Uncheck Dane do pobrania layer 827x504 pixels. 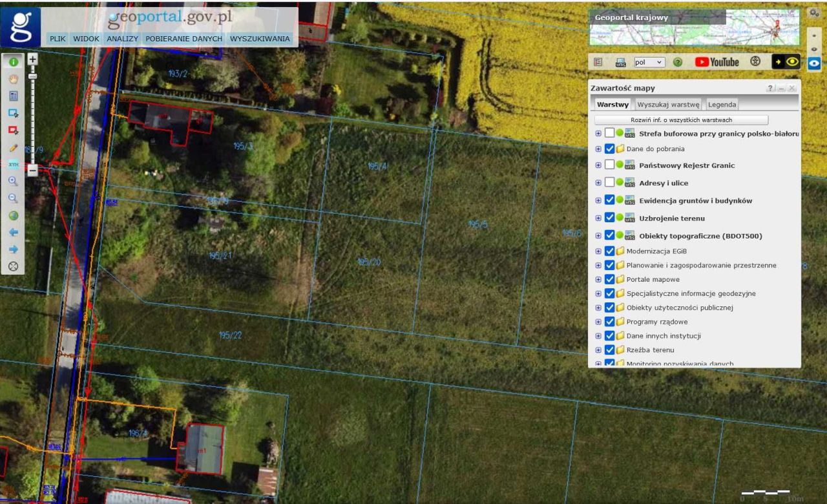point(610,149)
